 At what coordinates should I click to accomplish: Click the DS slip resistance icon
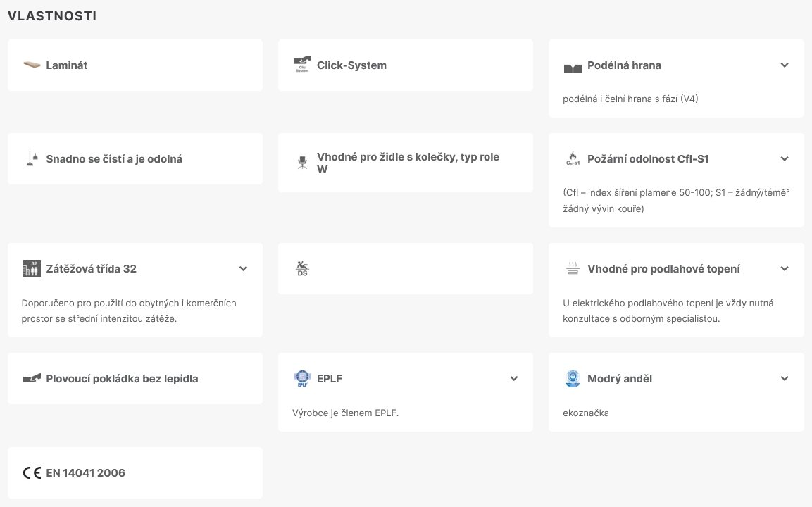(x=302, y=268)
